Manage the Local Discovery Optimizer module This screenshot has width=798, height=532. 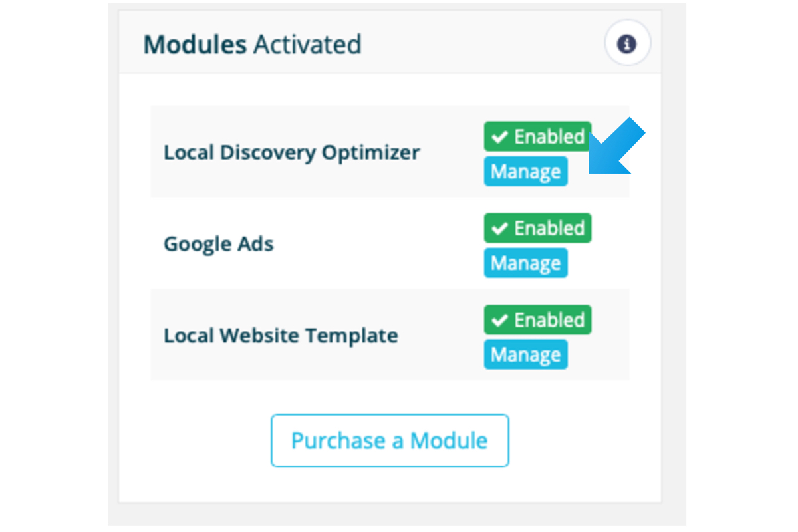click(x=525, y=172)
